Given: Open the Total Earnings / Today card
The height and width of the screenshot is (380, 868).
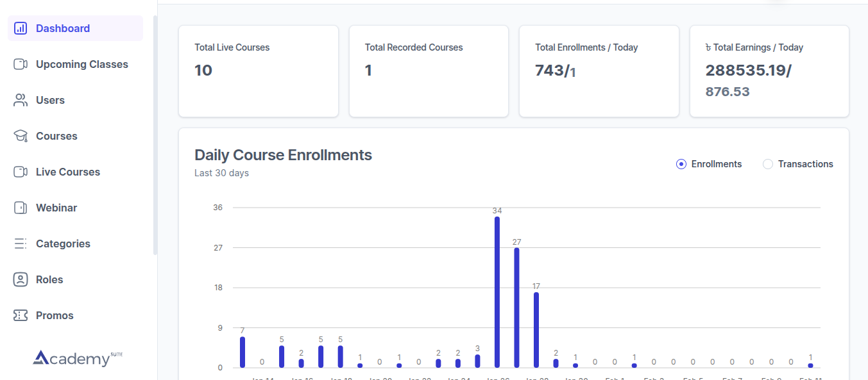Looking at the screenshot, I should [769, 71].
